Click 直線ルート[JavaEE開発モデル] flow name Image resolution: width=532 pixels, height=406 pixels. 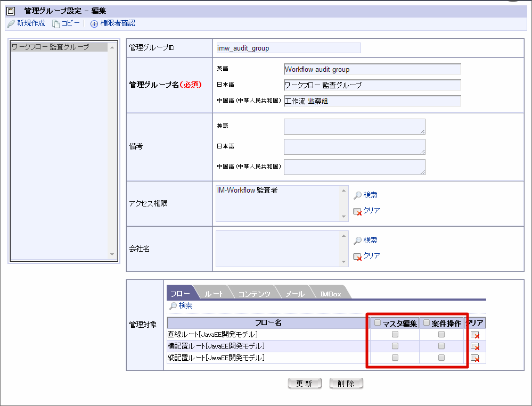coord(212,335)
